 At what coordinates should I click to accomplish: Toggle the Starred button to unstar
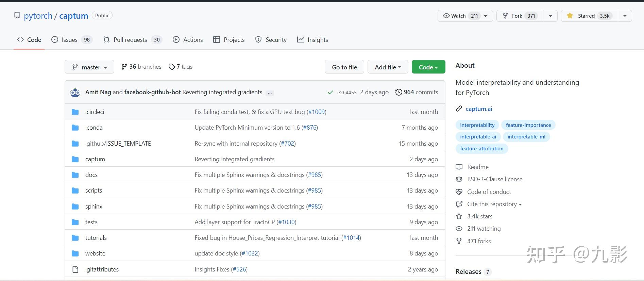[x=590, y=16]
